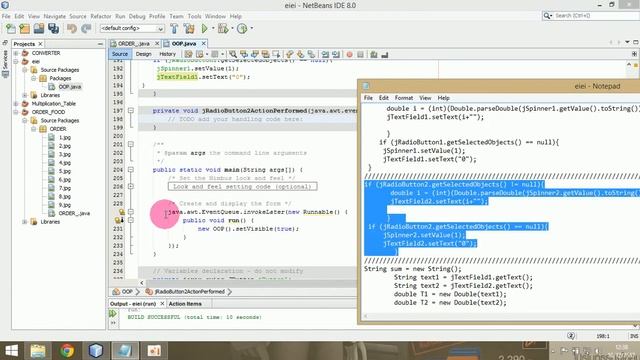640x360 pixels.
Task: Click the Redo toolbar icon
Action: [86, 29]
